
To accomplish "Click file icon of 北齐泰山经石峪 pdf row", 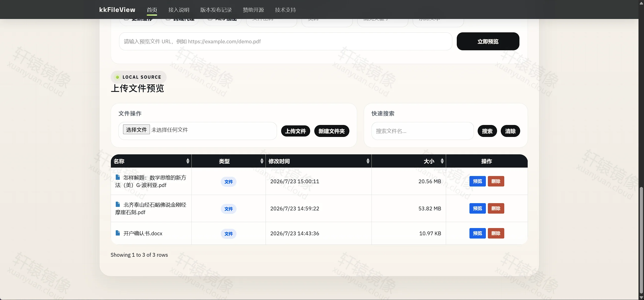I will [118, 204].
